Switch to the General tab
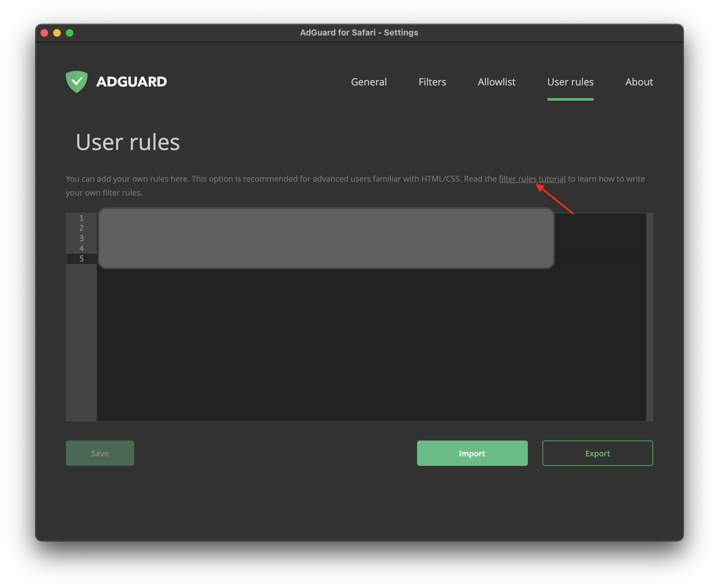Screen dimensions: 719x588 coord(369,82)
